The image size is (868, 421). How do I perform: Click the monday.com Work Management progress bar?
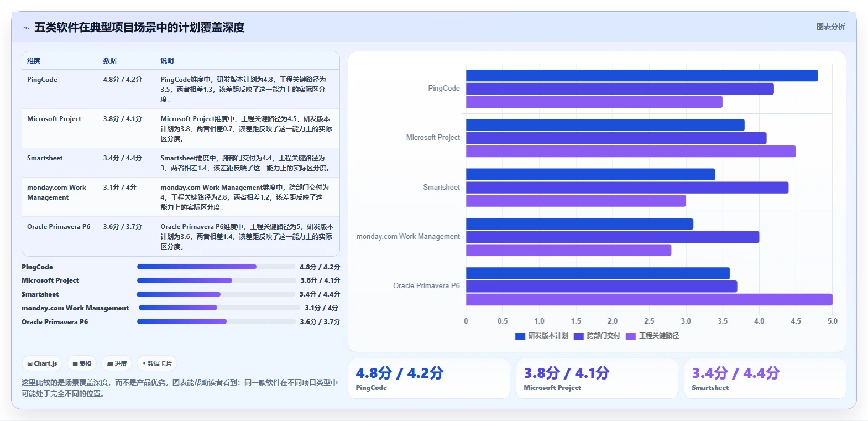pyautogui.click(x=219, y=308)
